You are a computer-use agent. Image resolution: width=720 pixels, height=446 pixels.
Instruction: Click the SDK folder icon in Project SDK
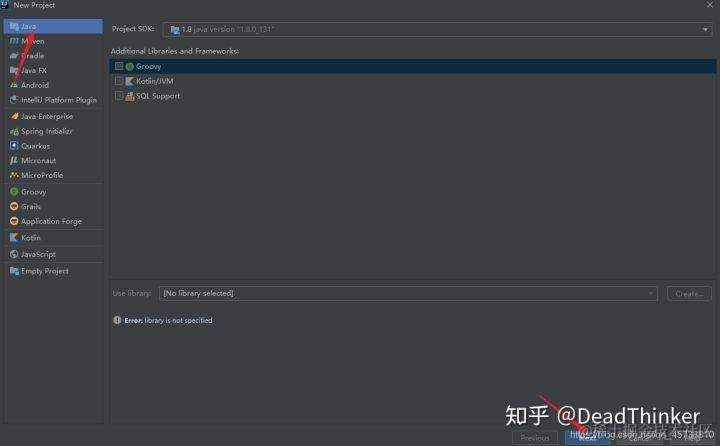[x=175, y=30]
